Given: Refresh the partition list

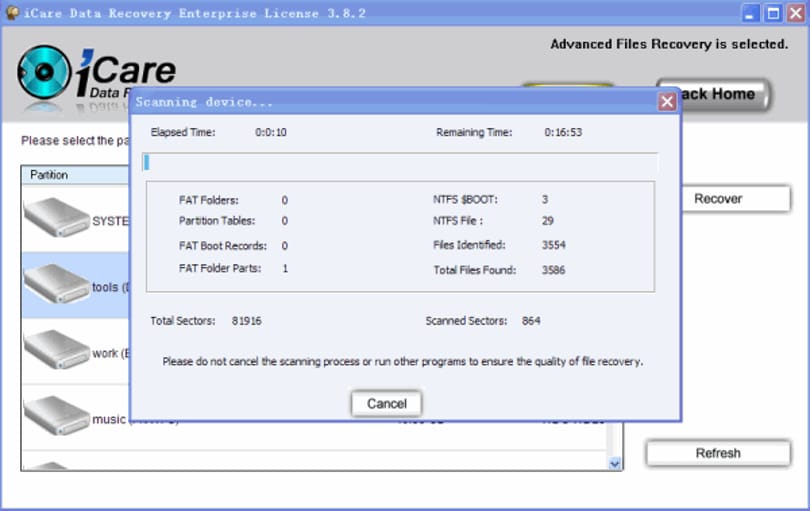Looking at the screenshot, I should 718,453.
